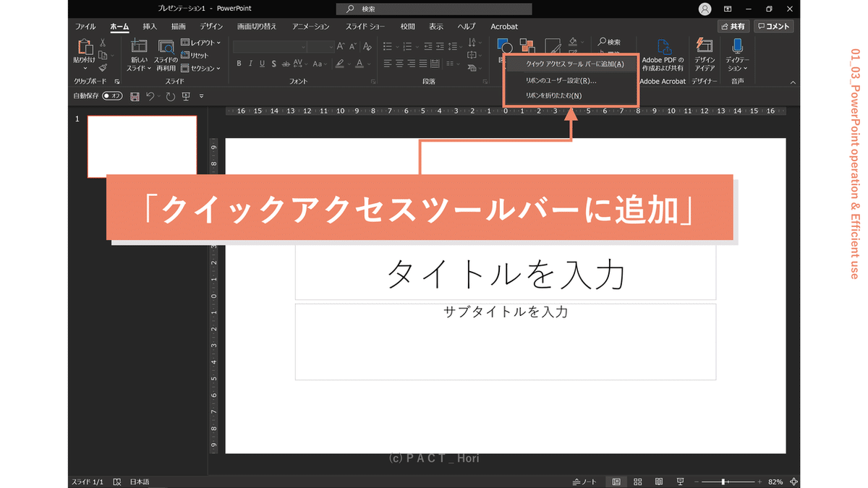Click the Undo arrow icon

click(150, 95)
